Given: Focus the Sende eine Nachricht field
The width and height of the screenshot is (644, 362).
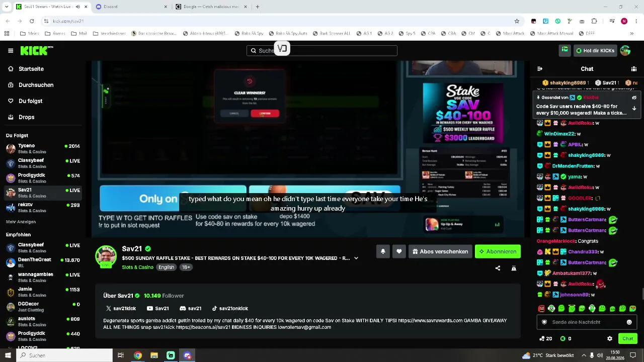Looking at the screenshot, I should pos(587,322).
